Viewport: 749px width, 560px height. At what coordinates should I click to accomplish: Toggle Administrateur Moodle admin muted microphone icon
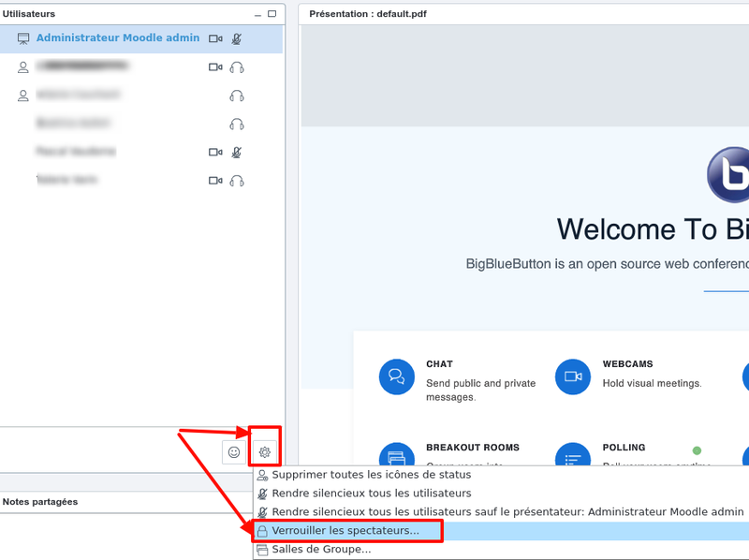pyautogui.click(x=237, y=39)
